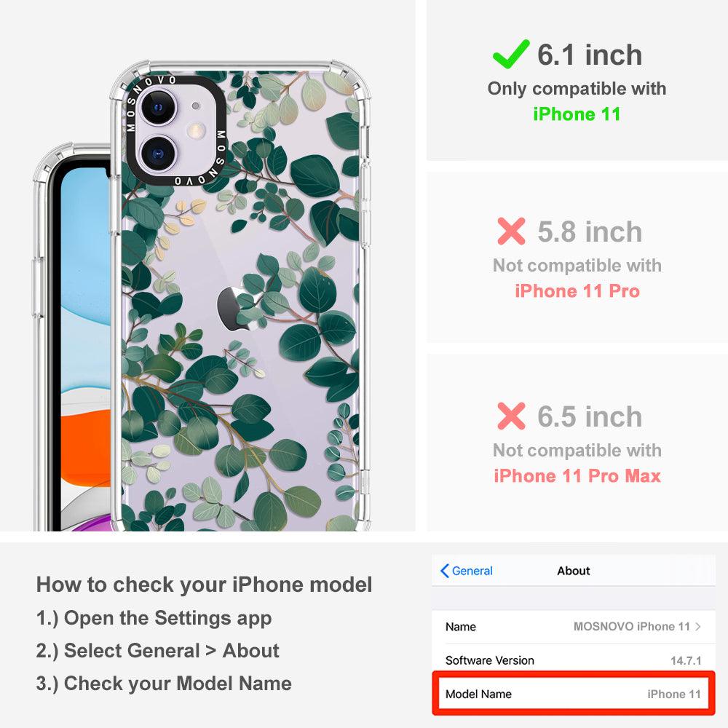The image size is (728, 728).
Task: Click the highlighted Model Name row
Action: [574, 694]
